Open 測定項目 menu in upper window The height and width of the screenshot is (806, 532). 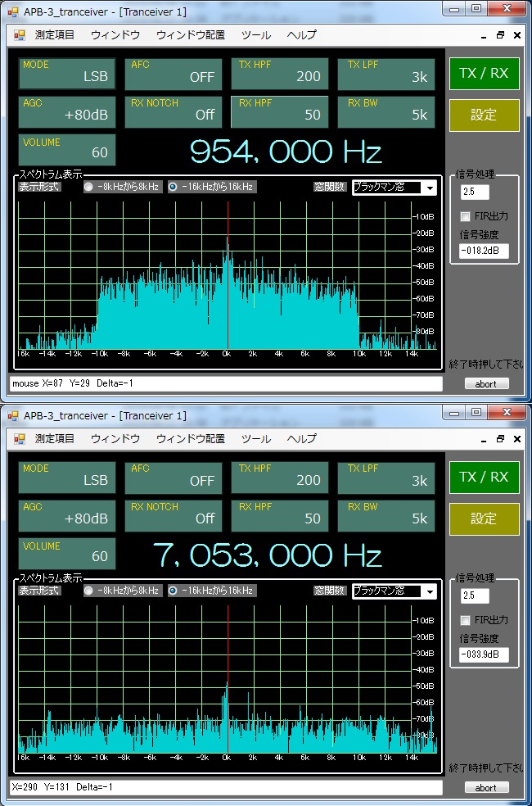coord(55,35)
